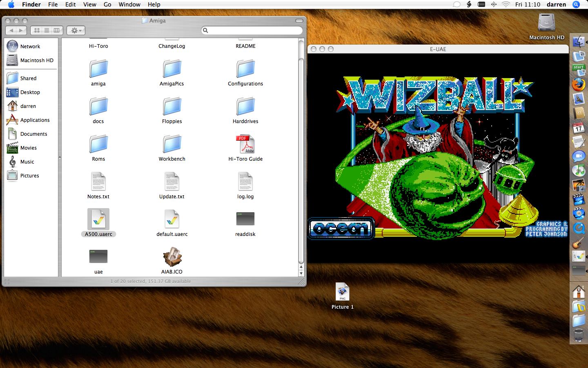Select Pictures in the Finder sidebar
This screenshot has height=368, width=588.
(x=31, y=175)
